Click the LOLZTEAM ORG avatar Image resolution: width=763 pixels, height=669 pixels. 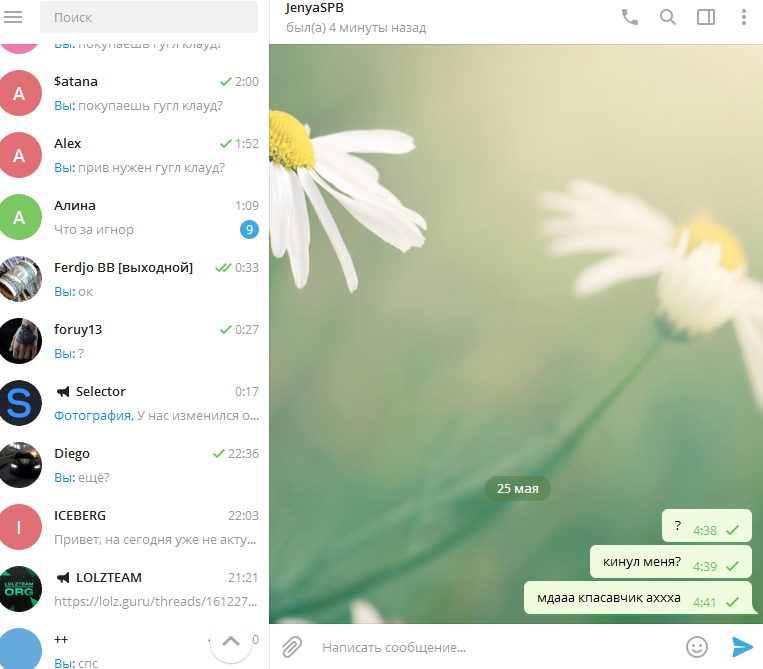point(18,589)
